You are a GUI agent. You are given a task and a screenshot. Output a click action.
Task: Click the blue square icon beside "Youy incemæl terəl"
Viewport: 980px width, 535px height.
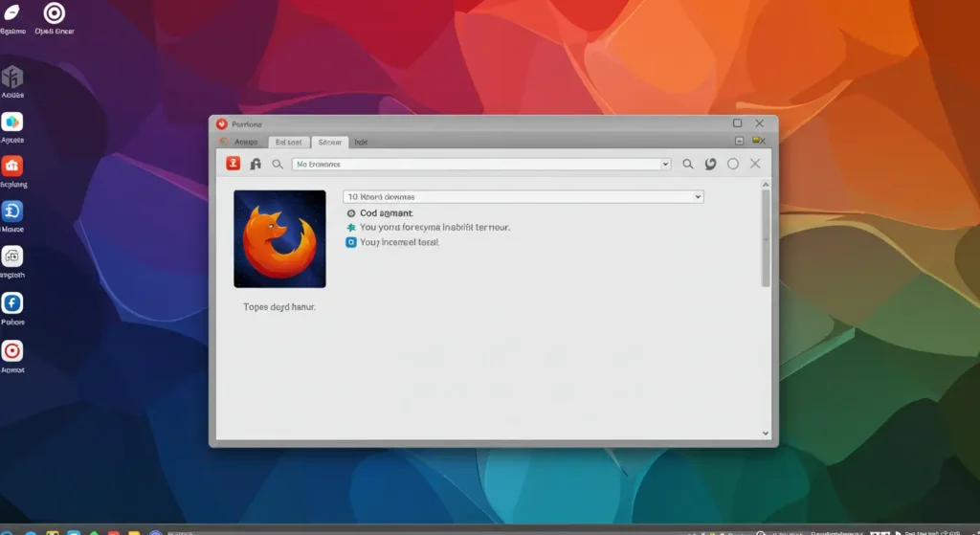pyautogui.click(x=351, y=242)
